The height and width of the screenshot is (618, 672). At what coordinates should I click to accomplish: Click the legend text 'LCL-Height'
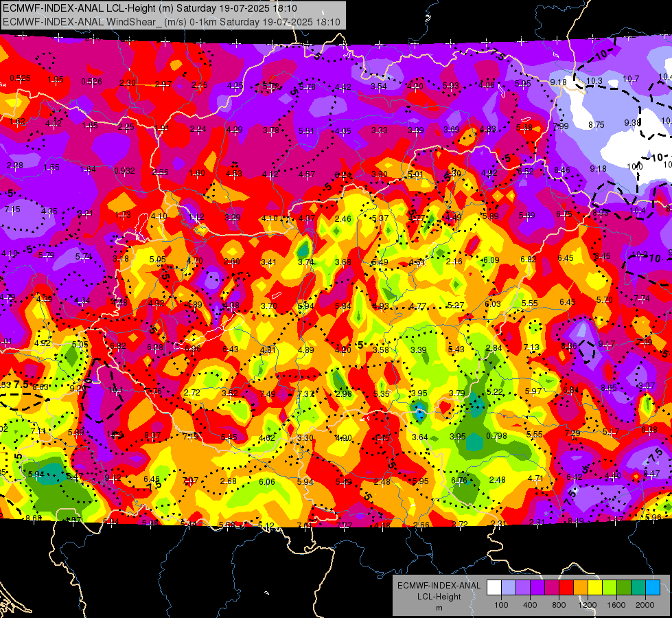click(439, 597)
